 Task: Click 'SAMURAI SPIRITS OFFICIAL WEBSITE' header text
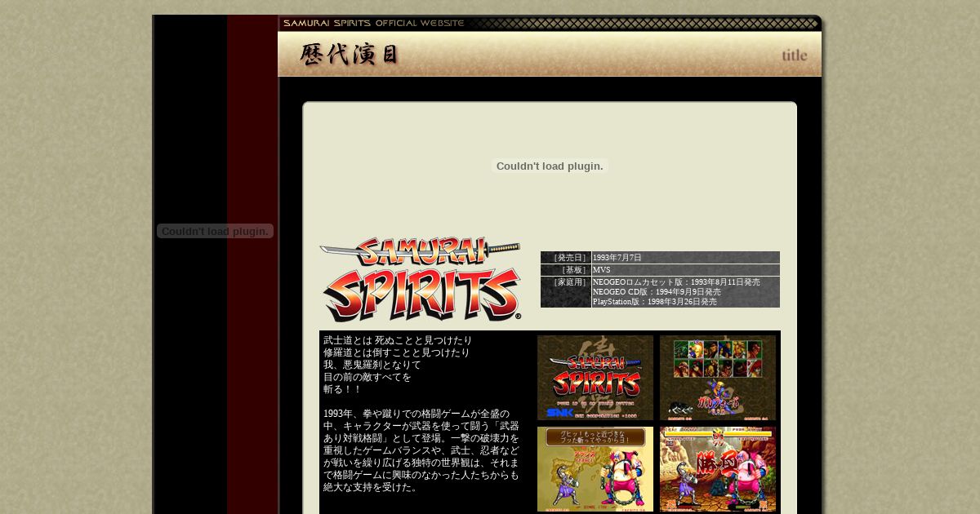(x=374, y=23)
